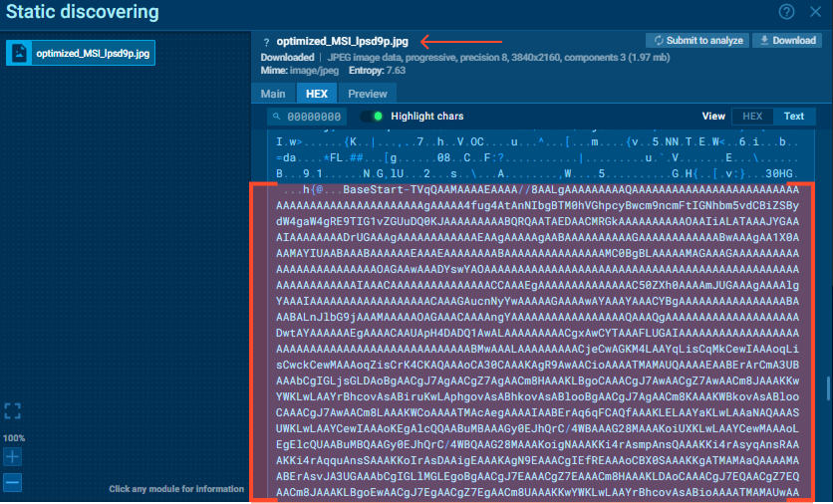Click the JPEG image data description line
Screen dimensions: 833x504
498,58
